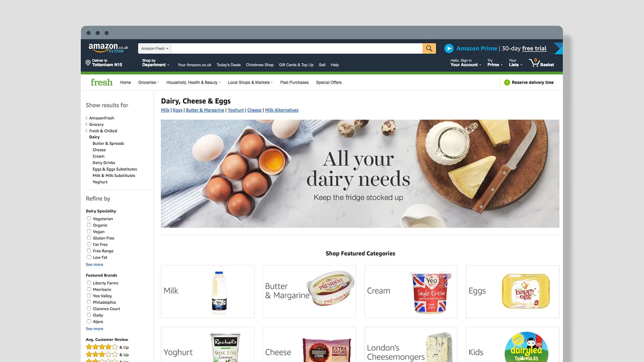This screenshot has height=362, width=644.
Task: Click the green Reserve delivery time clock
Action: pos(507,83)
